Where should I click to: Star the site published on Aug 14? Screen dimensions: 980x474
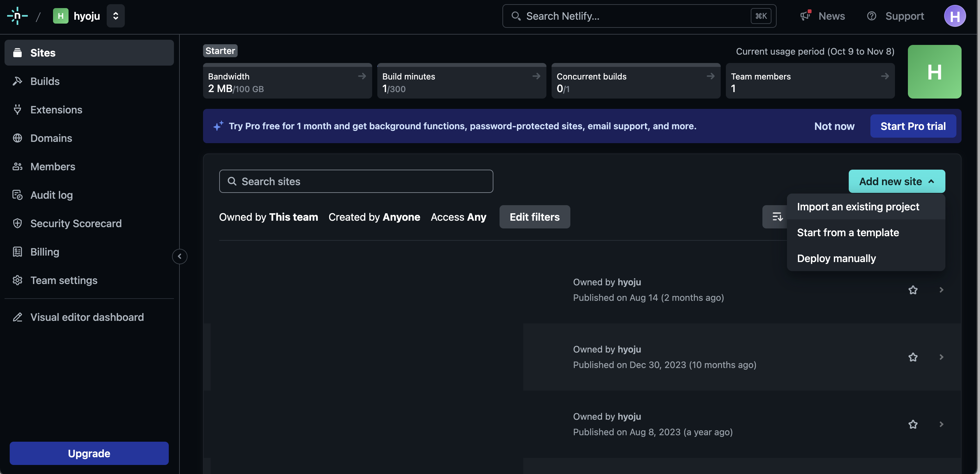click(913, 290)
